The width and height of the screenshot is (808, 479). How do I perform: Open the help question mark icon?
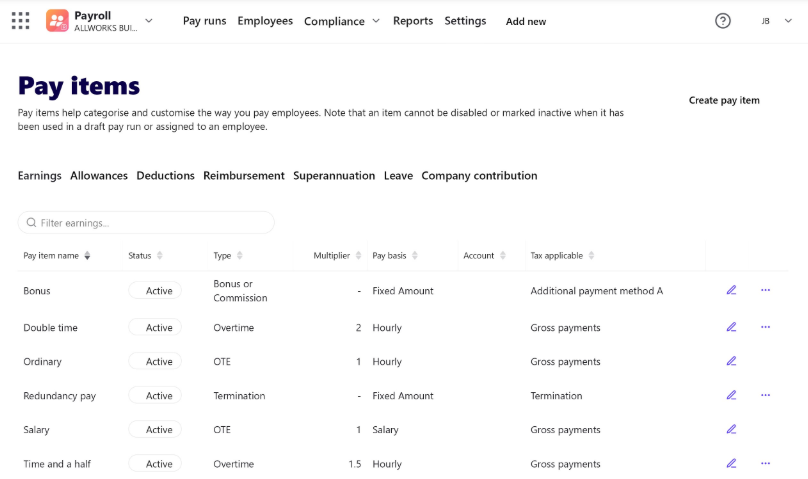(722, 21)
